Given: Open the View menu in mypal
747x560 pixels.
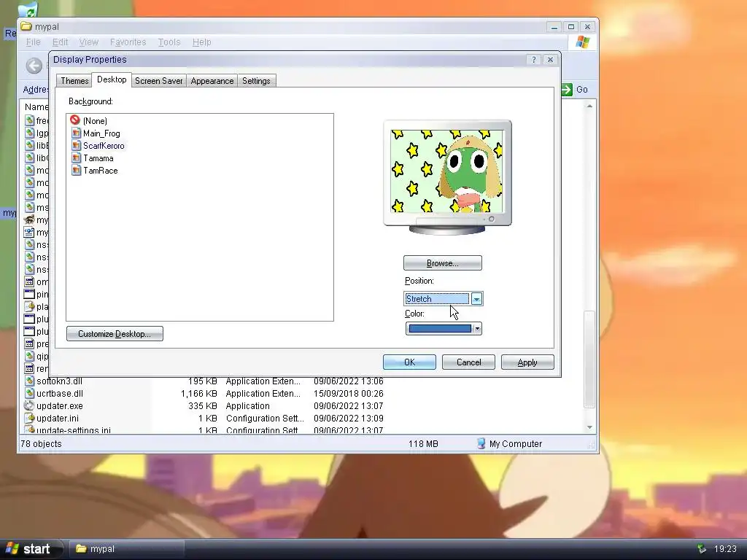Looking at the screenshot, I should (88, 42).
